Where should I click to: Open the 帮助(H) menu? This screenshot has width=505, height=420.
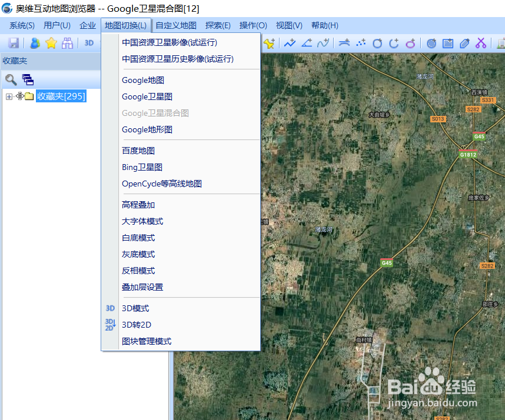[325, 25]
